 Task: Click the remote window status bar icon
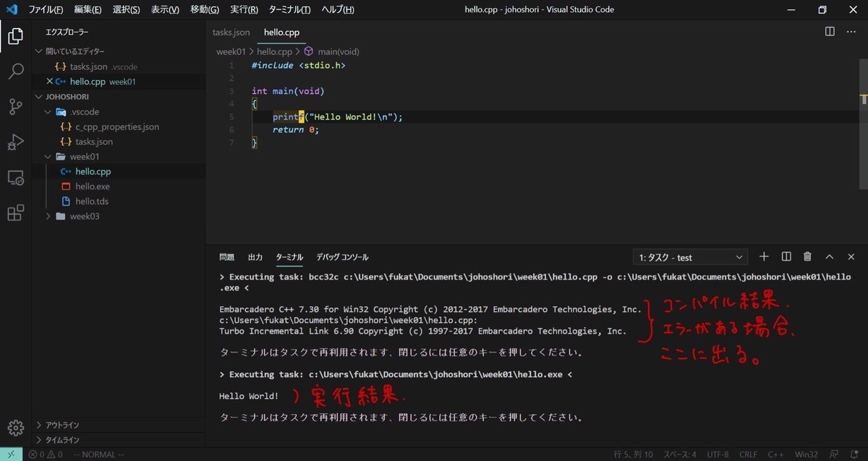click(x=11, y=454)
